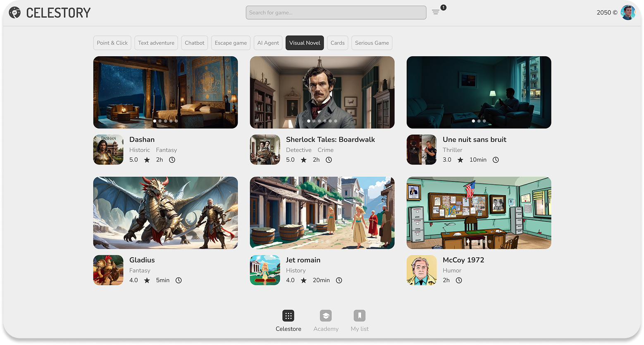Click the 10min duration text

coord(478,160)
